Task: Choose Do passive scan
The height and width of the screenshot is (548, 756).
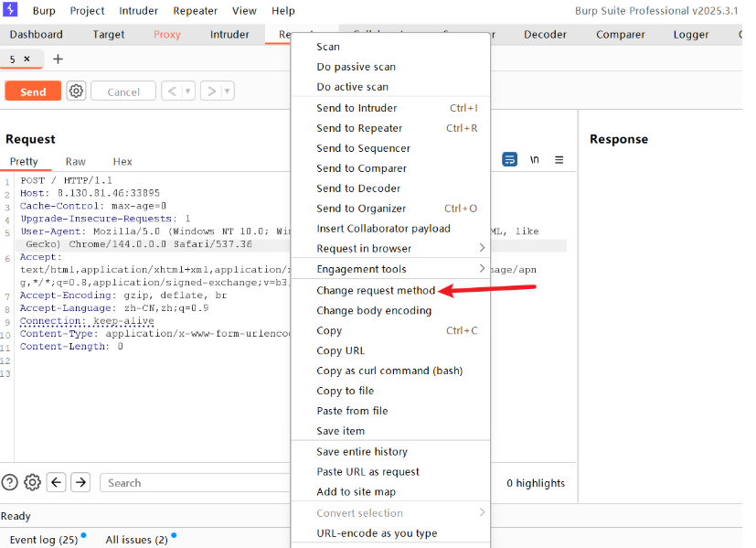Action: pos(390,67)
